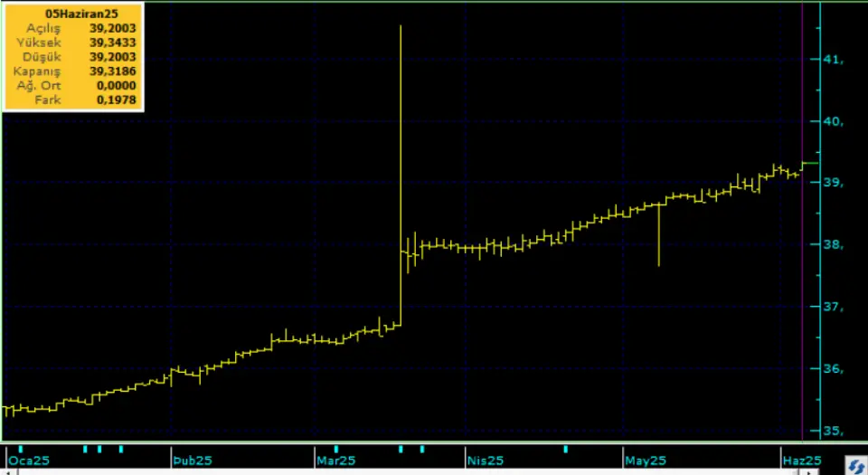868x475 pixels.
Task: Click the Düşük value 39,2003
Action: click(112, 57)
